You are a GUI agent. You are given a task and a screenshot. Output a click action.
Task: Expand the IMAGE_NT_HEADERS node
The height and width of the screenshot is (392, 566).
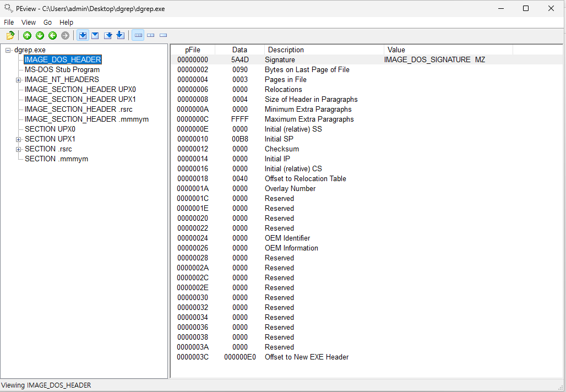click(18, 80)
